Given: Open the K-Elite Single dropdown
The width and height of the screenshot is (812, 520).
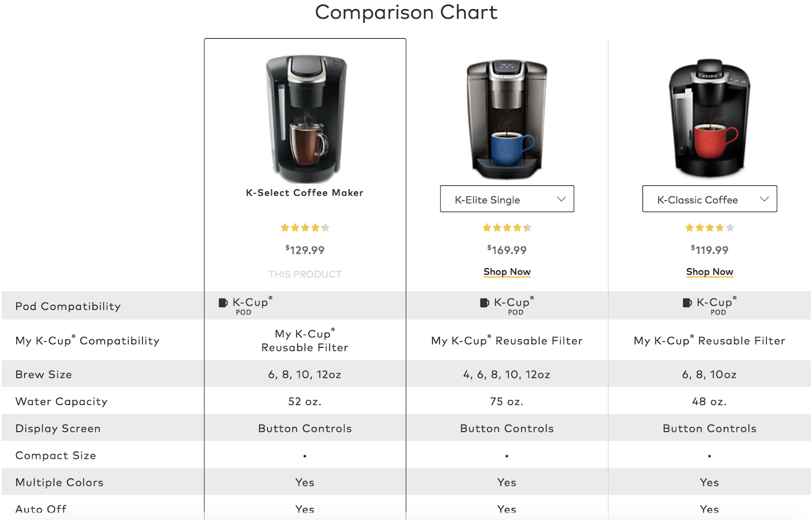Looking at the screenshot, I should (x=506, y=199).
